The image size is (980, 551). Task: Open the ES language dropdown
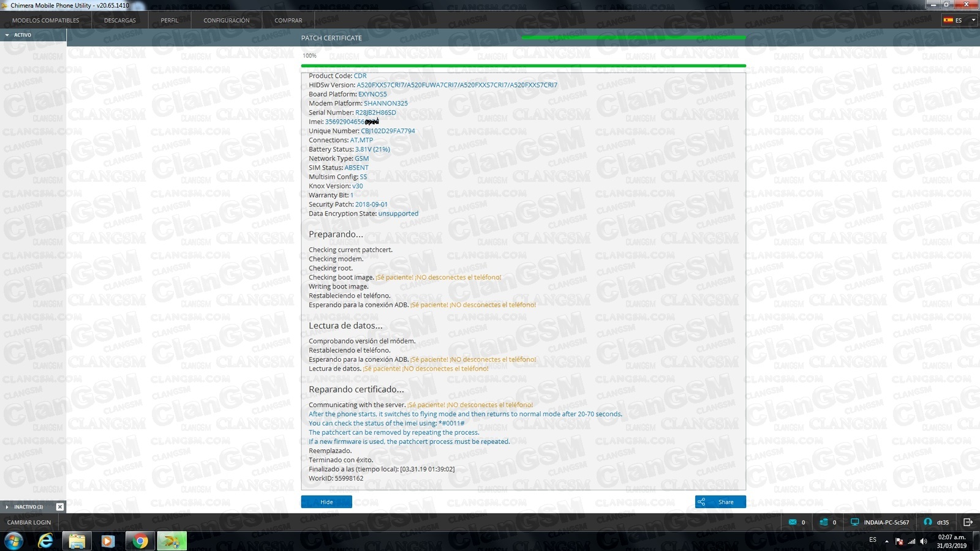click(x=959, y=20)
